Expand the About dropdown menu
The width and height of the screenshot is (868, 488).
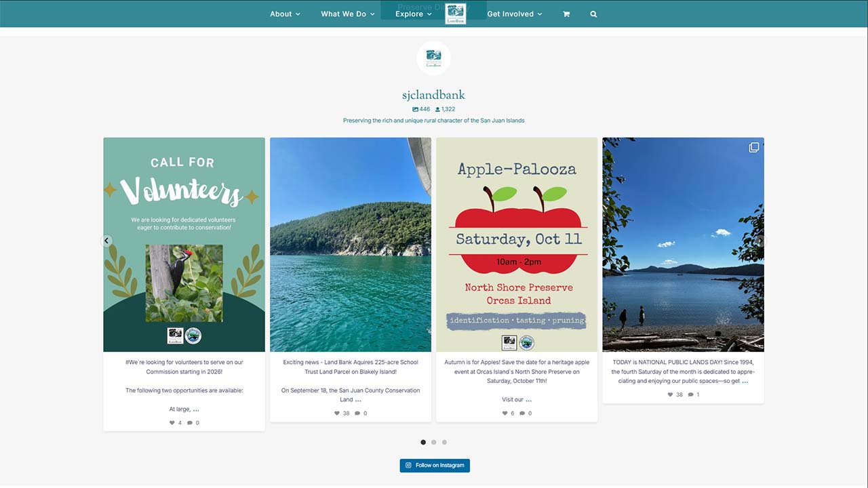285,14
